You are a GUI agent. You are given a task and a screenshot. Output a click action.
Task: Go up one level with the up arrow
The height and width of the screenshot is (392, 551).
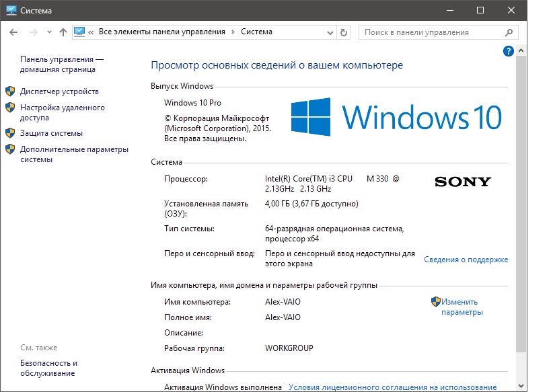(63, 32)
